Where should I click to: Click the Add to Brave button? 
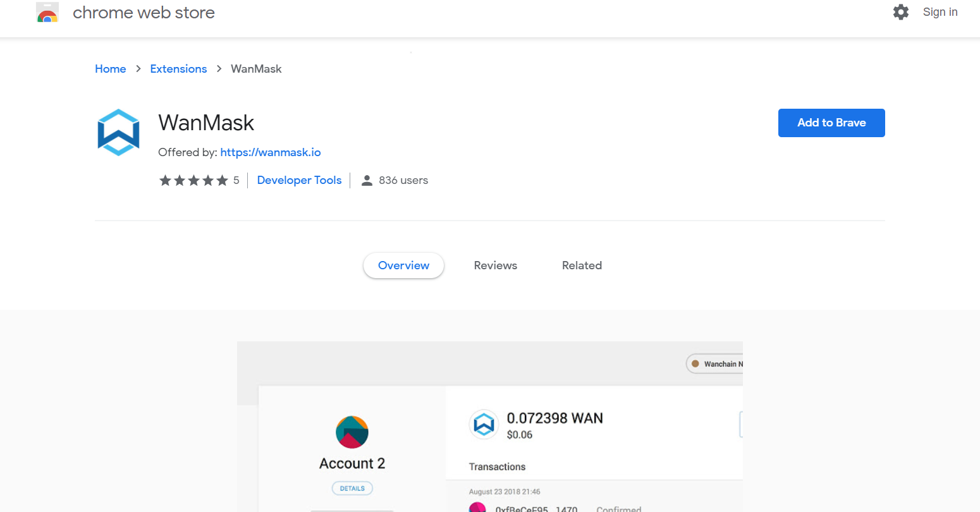(x=831, y=123)
